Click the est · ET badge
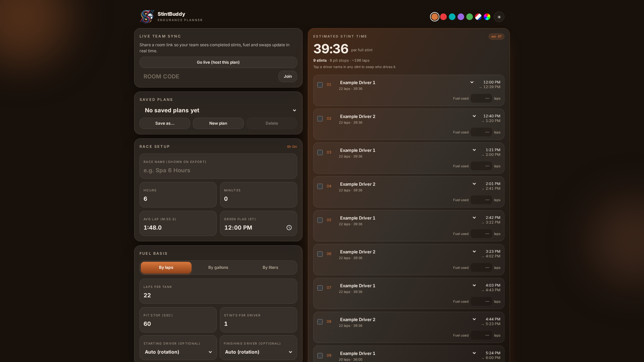Viewport: 644px width, 362px height. [x=496, y=37]
